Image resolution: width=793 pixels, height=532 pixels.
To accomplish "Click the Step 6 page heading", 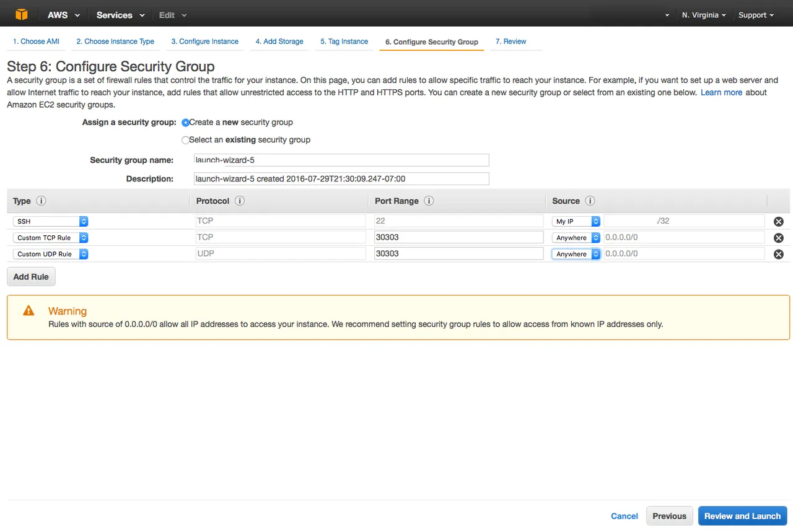I will (x=111, y=66).
